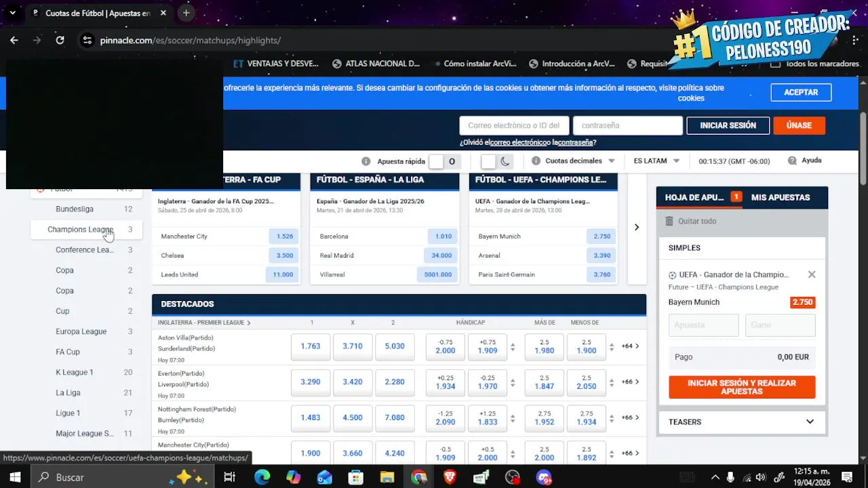
Task: Expand the +66 markets for Manchester City match
Action: pos(630,453)
